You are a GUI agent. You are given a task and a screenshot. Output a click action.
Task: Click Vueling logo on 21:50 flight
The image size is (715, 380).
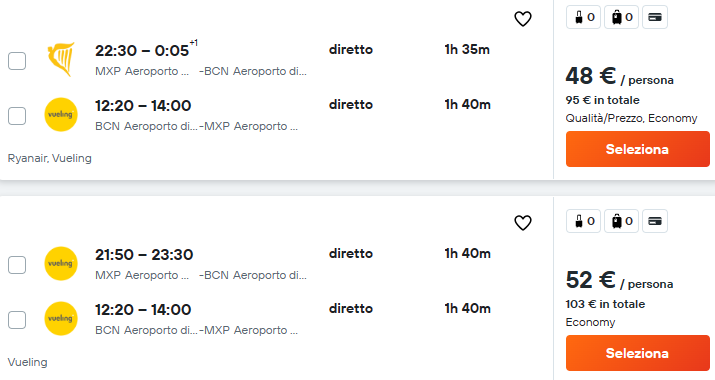pos(61,263)
